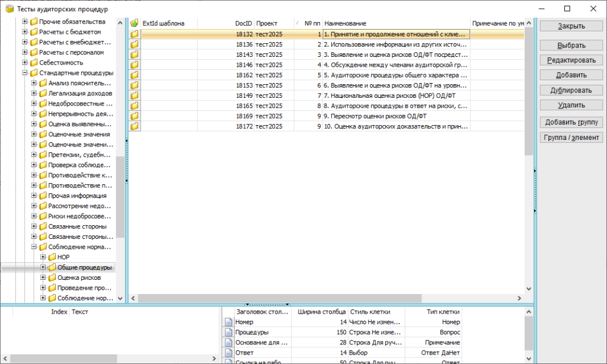The height and width of the screenshot is (364, 607).
Task: Expand the НОР subfolder
Action: coord(43,257)
